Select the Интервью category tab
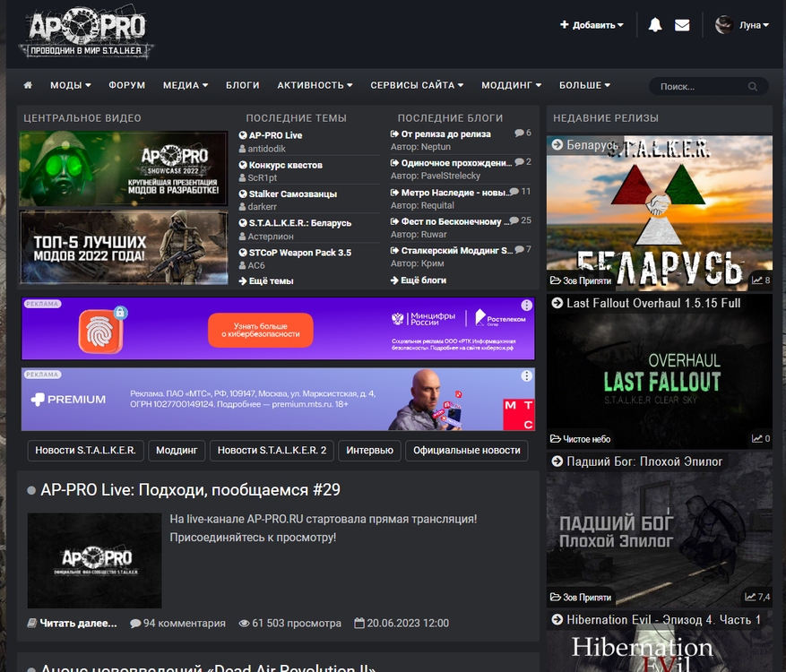 click(369, 451)
